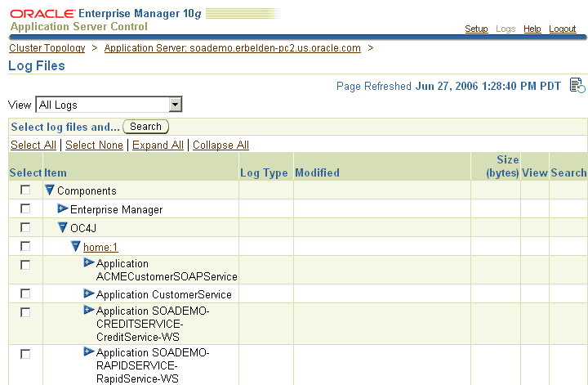This screenshot has height=385, width=588.
Task: Tick the ACMECustomerSOAPService row checkbox
Action: [x=25, y=265]
